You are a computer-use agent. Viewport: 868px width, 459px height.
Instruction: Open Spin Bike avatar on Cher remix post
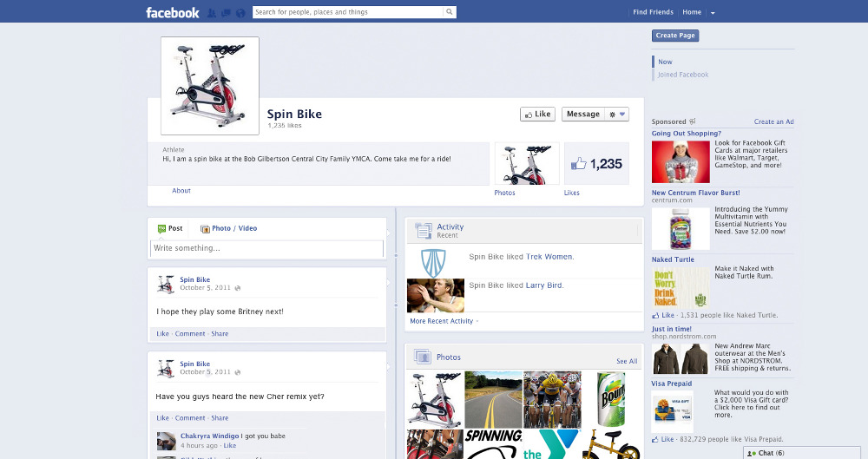point(166,368)
